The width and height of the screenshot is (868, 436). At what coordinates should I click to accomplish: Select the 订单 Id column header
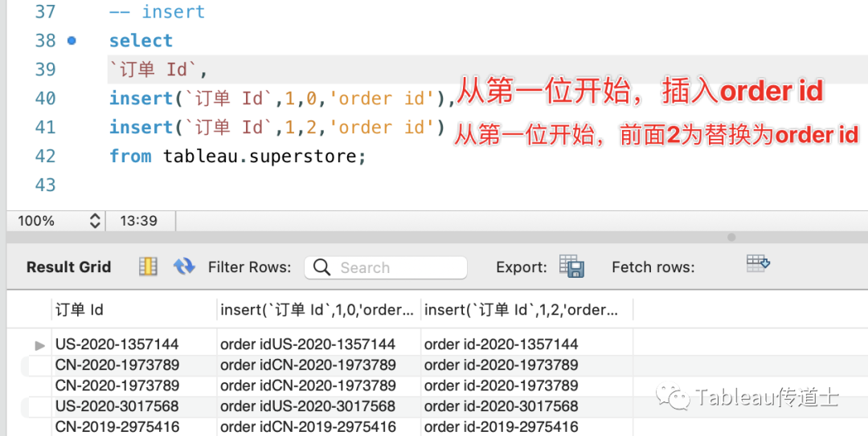tap(133, 310)
